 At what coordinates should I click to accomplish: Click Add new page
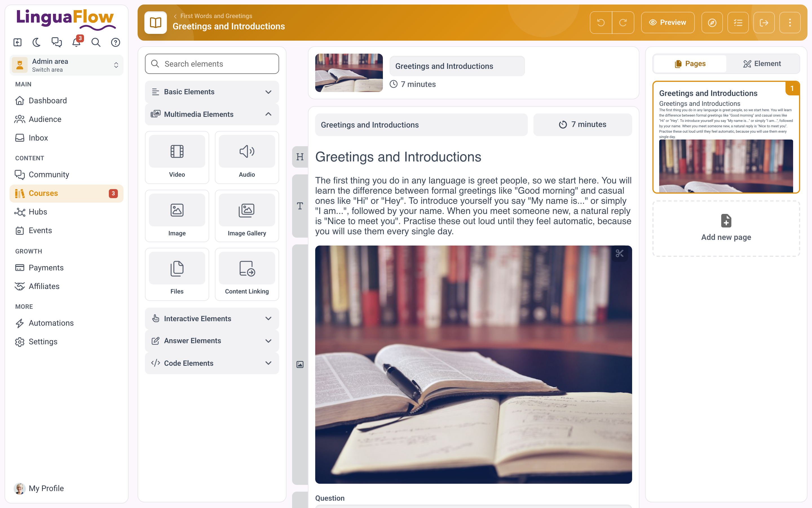coord(726,229)
